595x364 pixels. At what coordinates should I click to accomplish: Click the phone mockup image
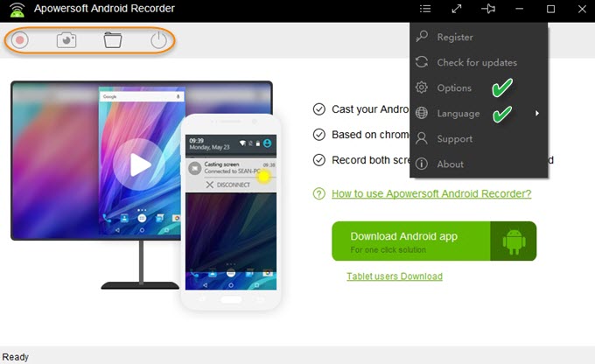pos(231,213)
